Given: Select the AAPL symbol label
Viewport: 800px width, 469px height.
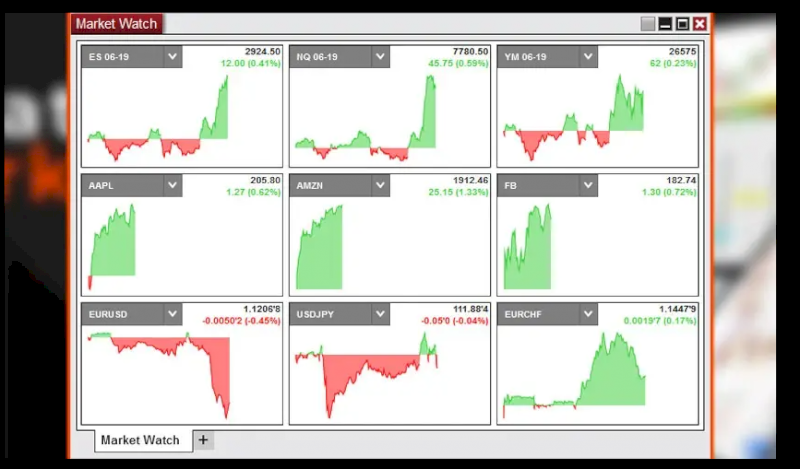Looking at the screenshot, I should [x=101, y=186].
